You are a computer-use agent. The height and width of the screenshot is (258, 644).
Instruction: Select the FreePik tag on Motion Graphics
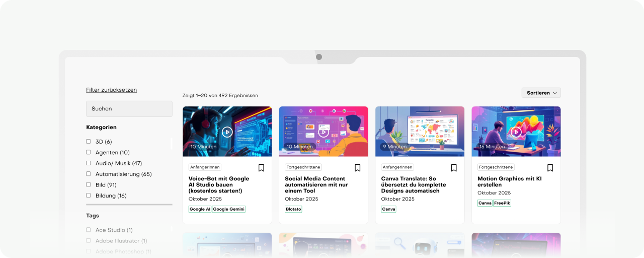[x=502, y=203]
